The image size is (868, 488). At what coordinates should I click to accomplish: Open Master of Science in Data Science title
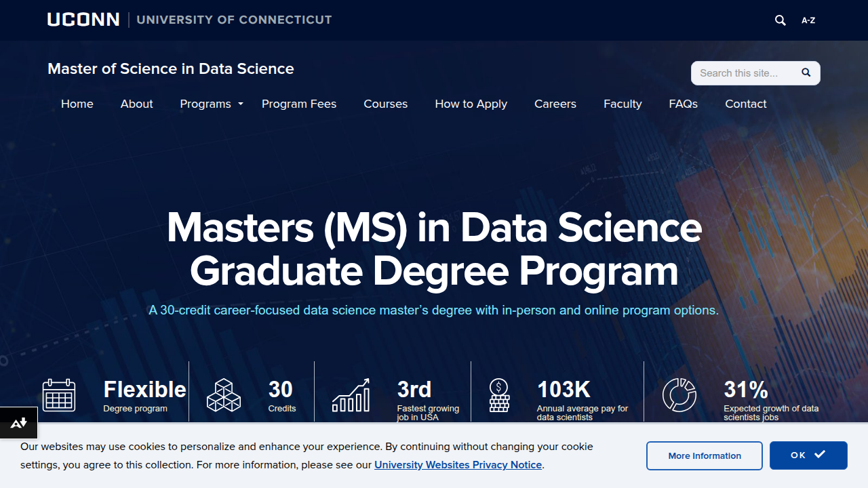pyautogui.click(x=171, y=68)
